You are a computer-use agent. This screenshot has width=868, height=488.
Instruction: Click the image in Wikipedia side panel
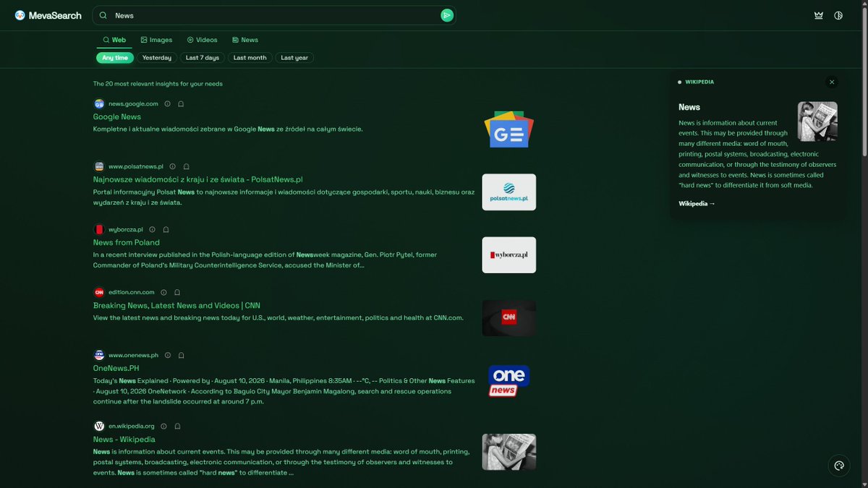817,121
